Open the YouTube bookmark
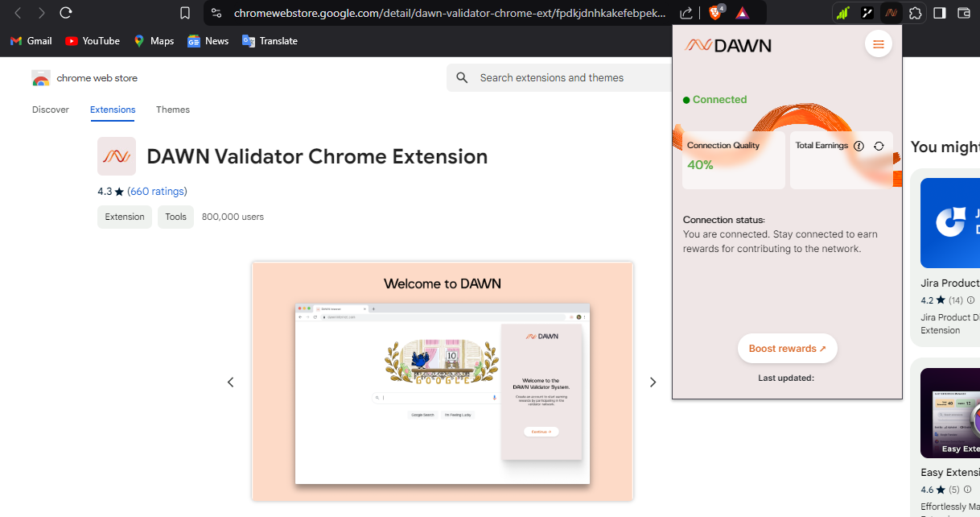Viewport: 980px width, 517px height. click(x=93, y=41)
